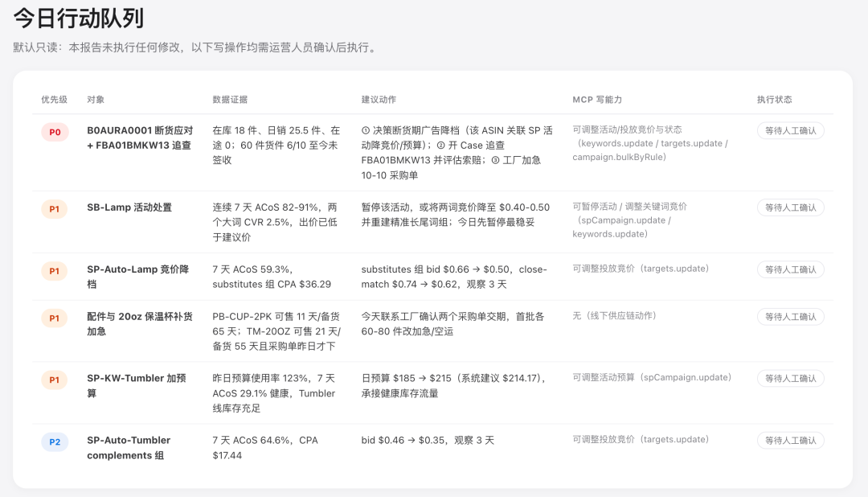Click the 日预算 $185 → $215 action
Screen dimensions: 868x497
click(x=455, y=386)
